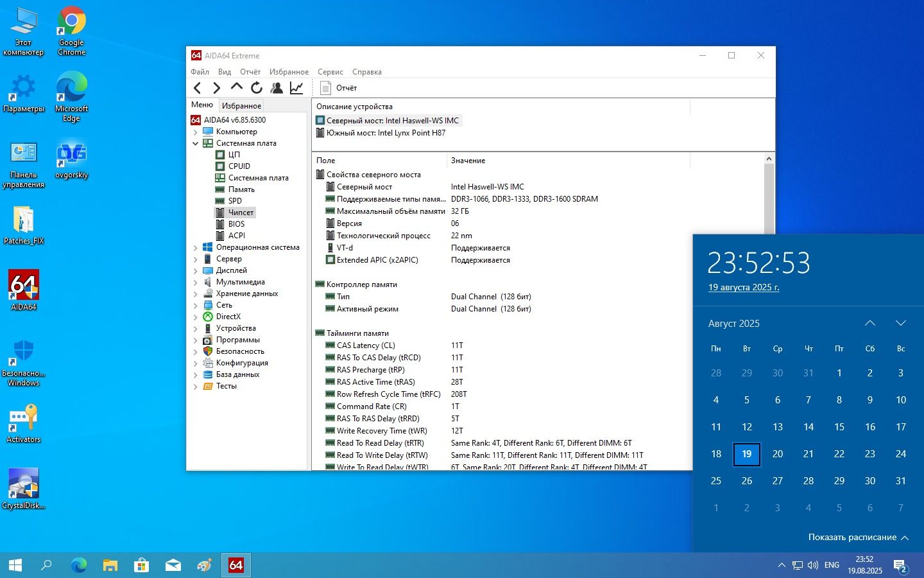Click the 19 августа 2025 г. date link

(744, 287)
